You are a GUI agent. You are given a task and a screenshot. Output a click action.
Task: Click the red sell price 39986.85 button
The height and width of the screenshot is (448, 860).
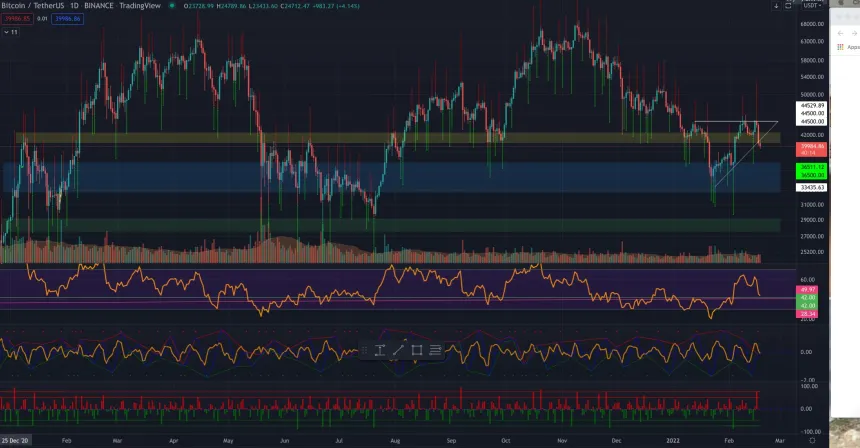point(17,19)
